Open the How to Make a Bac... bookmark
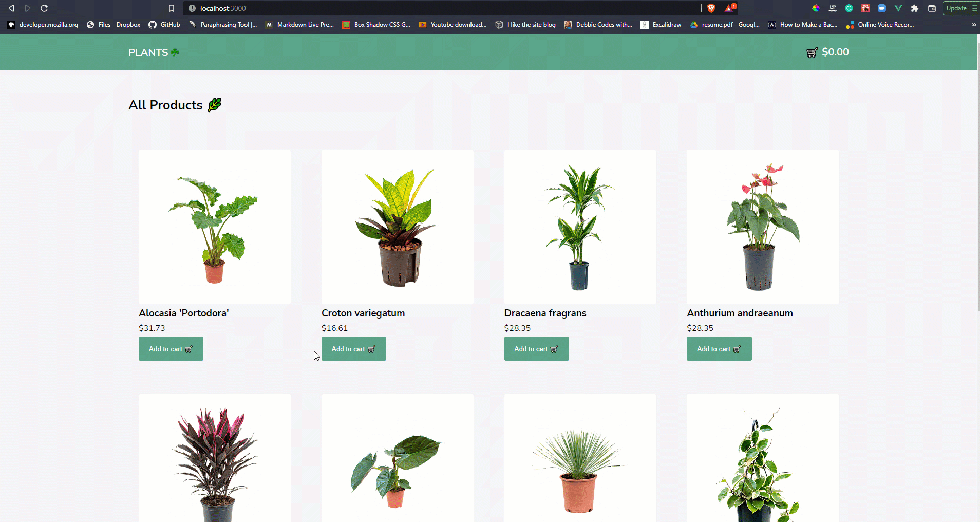980x522 pixels. (803, 25)
